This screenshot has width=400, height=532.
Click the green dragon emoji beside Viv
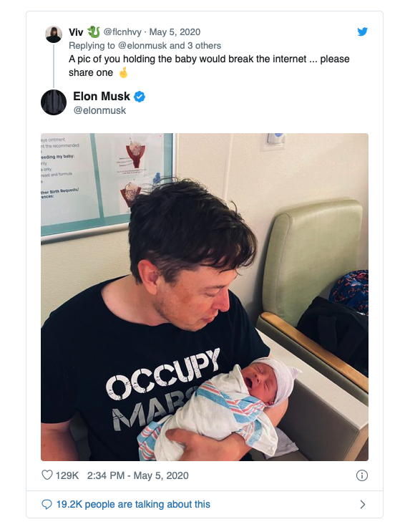[x=94, y=32]
